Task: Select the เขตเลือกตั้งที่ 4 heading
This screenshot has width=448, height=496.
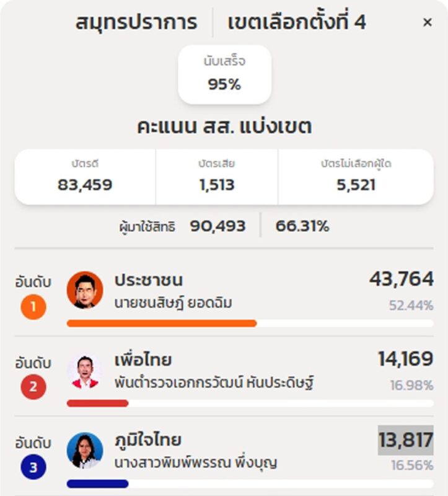Action: pos(297,23)
